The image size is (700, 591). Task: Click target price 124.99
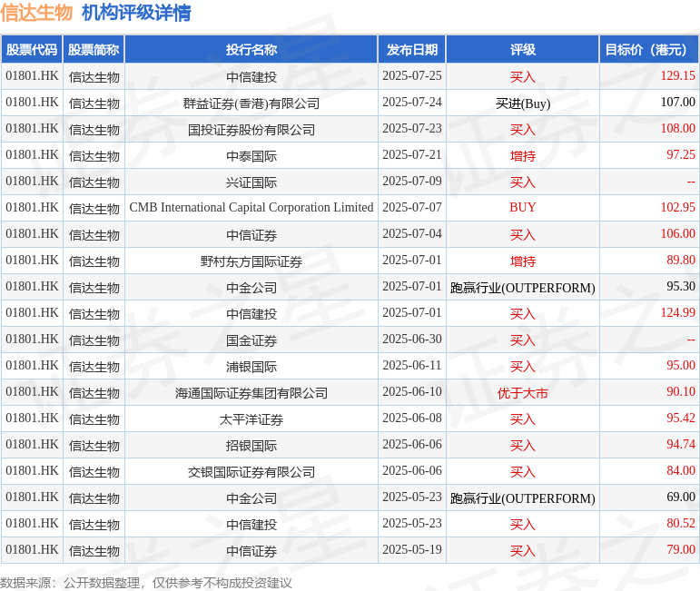tap(677, 312)
